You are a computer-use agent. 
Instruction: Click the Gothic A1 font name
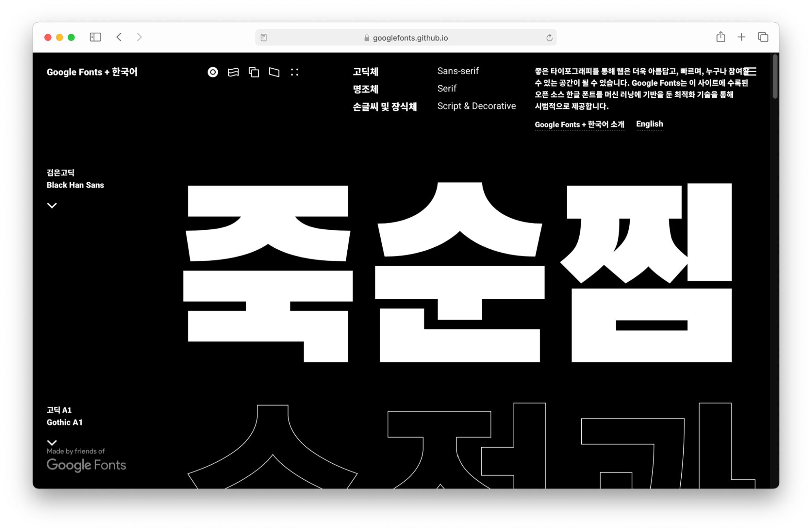pyautogui.click(x=65, y=422)
